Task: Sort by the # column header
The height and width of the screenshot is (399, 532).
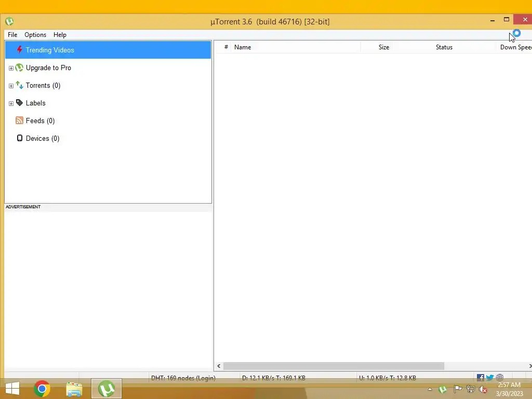Action: click(x=226, y=47)
